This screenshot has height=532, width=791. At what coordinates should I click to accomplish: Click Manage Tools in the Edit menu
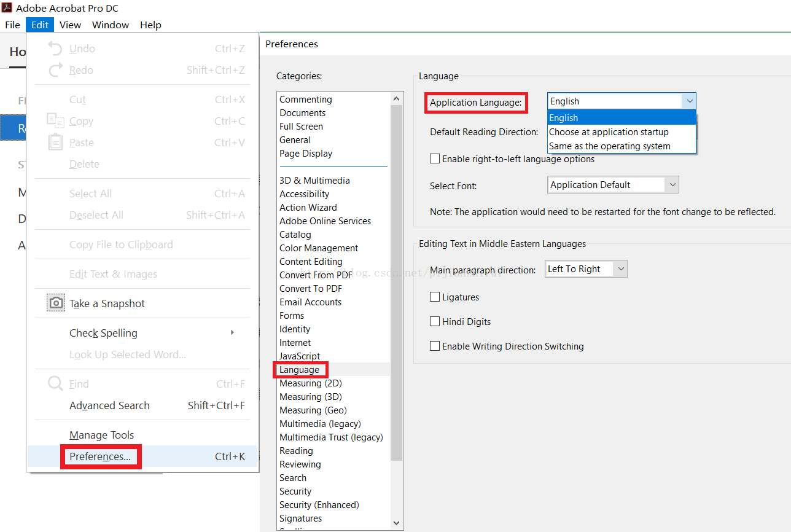[100, 434]
